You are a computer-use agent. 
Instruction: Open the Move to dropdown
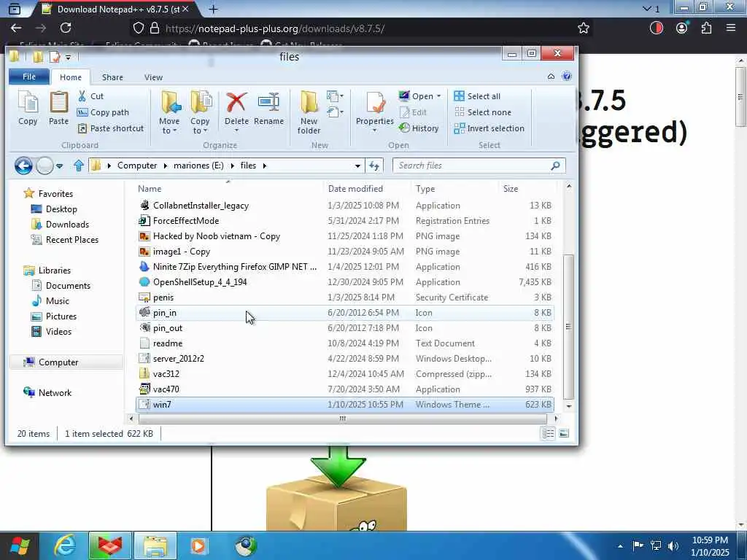point(169,112)
